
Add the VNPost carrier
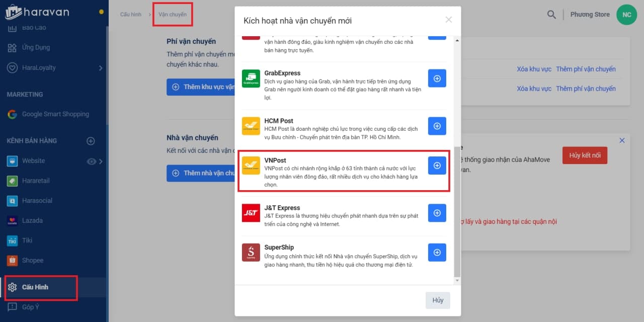[x=437, y=166]
